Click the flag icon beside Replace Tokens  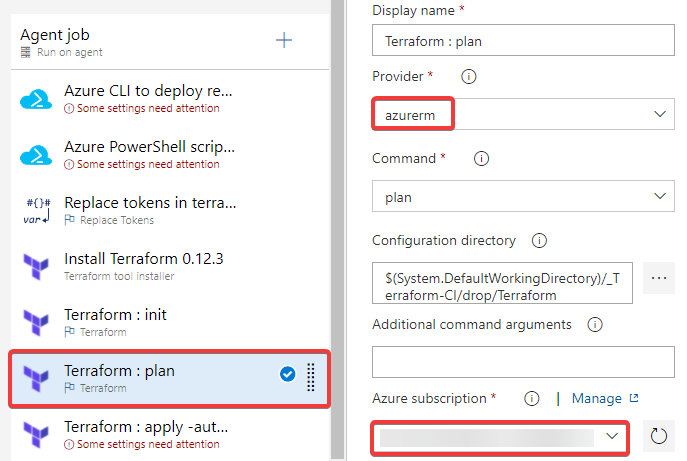point(69,220)
